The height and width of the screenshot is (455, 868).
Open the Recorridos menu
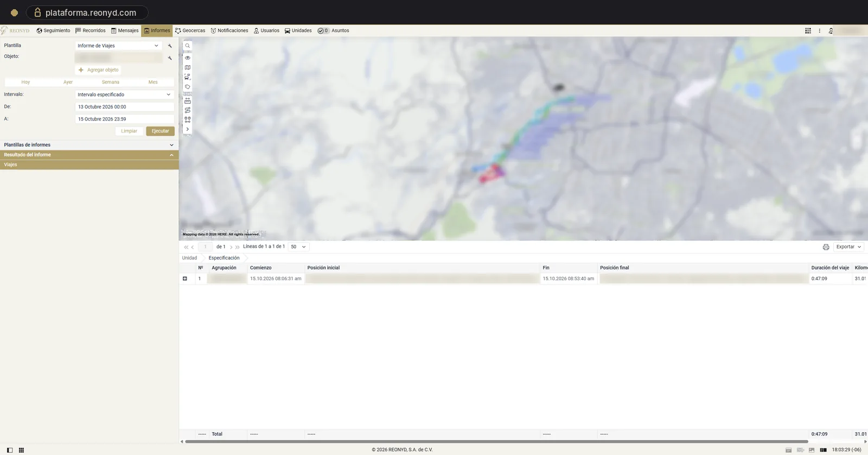(x=91, y=30)
